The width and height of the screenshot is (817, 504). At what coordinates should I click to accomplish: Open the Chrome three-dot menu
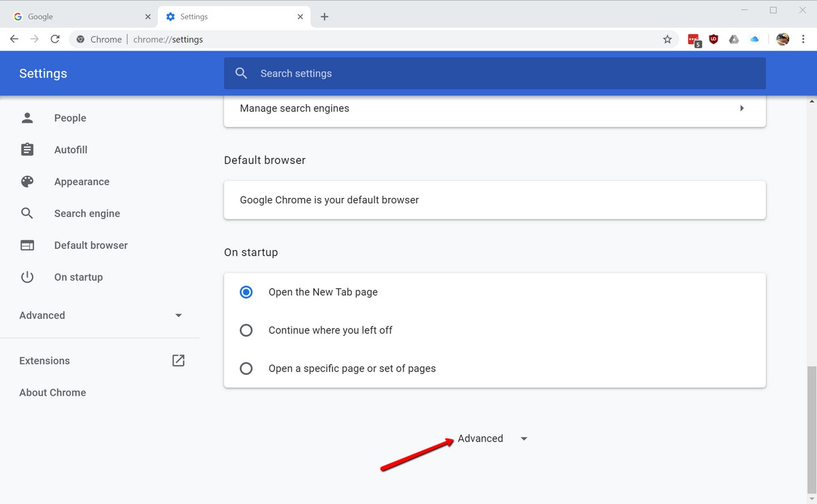(803, 39)
